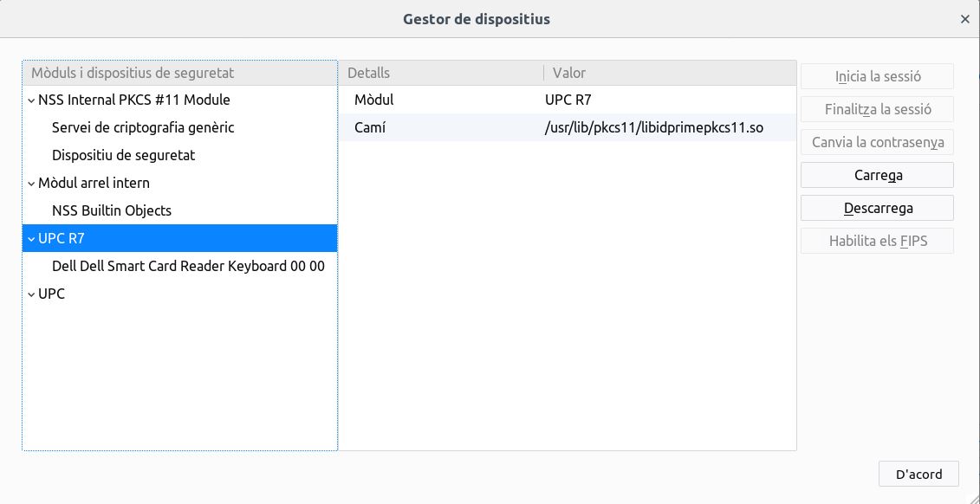Select Servei de criptografia genèric
This screenshot has height=504, width=980.
pyautogui.click(x=143, y=128)
